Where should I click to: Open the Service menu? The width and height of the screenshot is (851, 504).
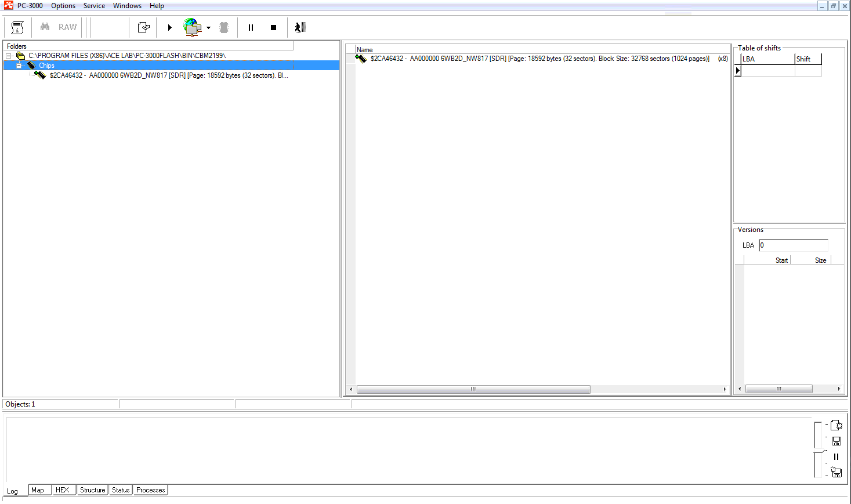tap(94, 6)
